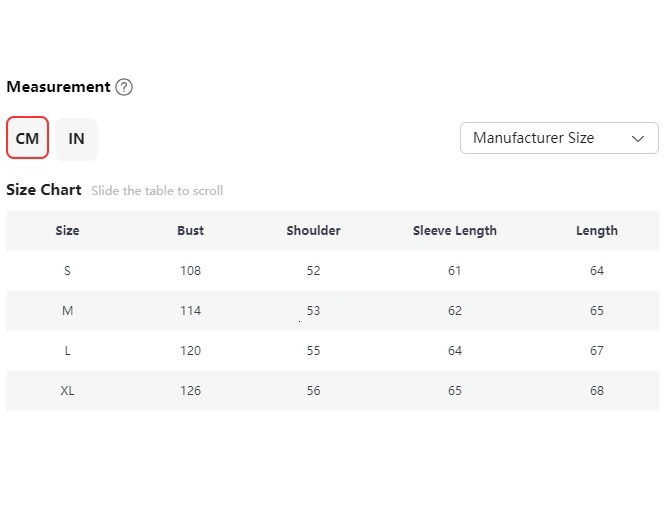Click the Measurement label text
This screenshot has width=666, height=513.
[58, 87]
